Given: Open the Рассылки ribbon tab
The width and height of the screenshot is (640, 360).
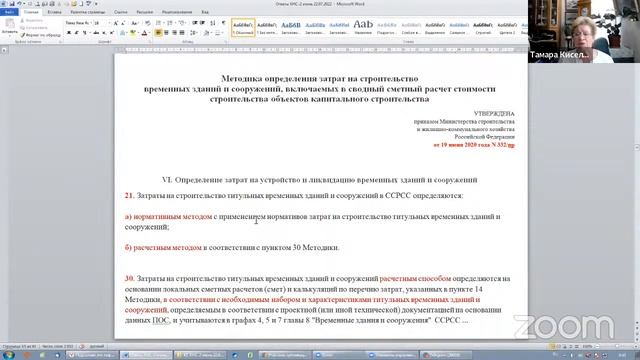Looking at the screenshot, I should tap(144, 12).
